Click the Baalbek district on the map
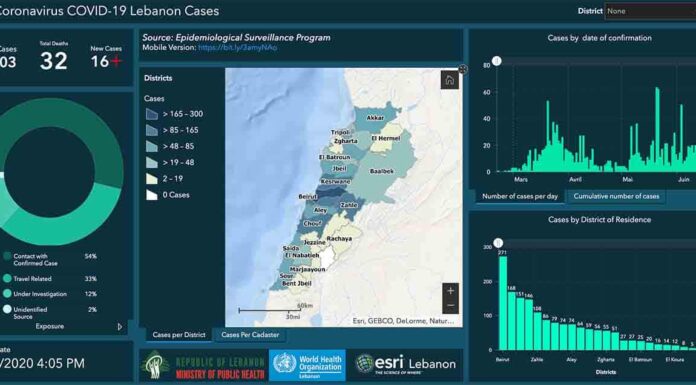Image resolution: width=696 pixels, height=385 pixels. [x=382, y=171]
